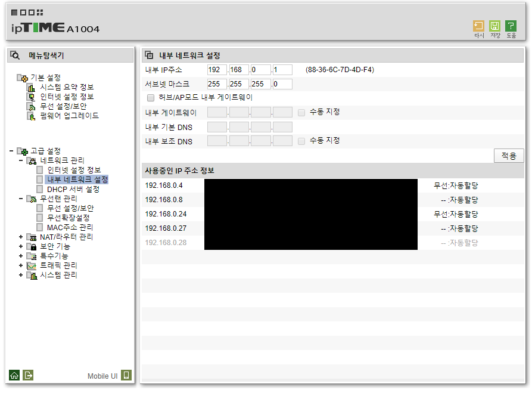
Task: Click the page icon beside DHCP 서버 설정
Action: click(40, 189)
